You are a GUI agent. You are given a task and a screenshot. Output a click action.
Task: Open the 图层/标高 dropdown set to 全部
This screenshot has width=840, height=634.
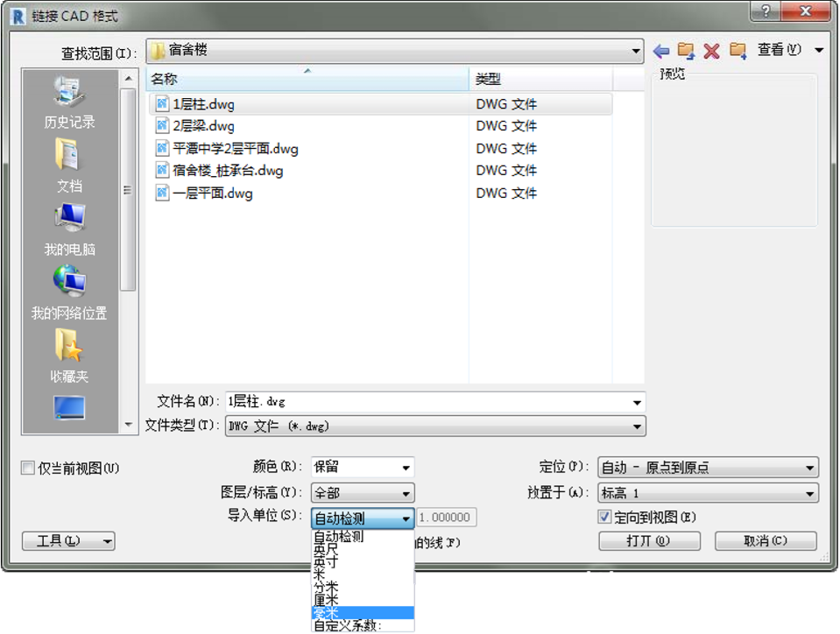coord(362,493)
